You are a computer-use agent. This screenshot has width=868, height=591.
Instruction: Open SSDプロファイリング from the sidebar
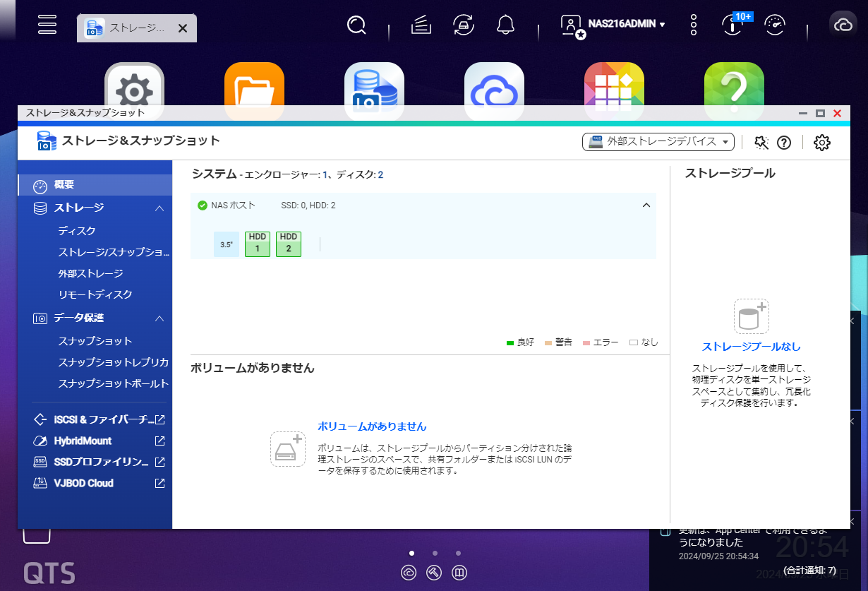pyautogui.click(x=101, y=462)
